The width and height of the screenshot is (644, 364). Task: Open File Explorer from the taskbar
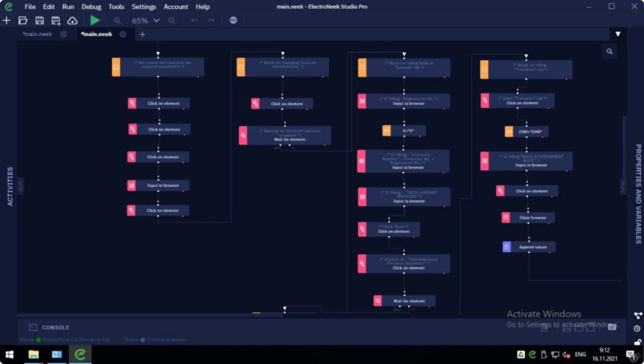[33, 355]
